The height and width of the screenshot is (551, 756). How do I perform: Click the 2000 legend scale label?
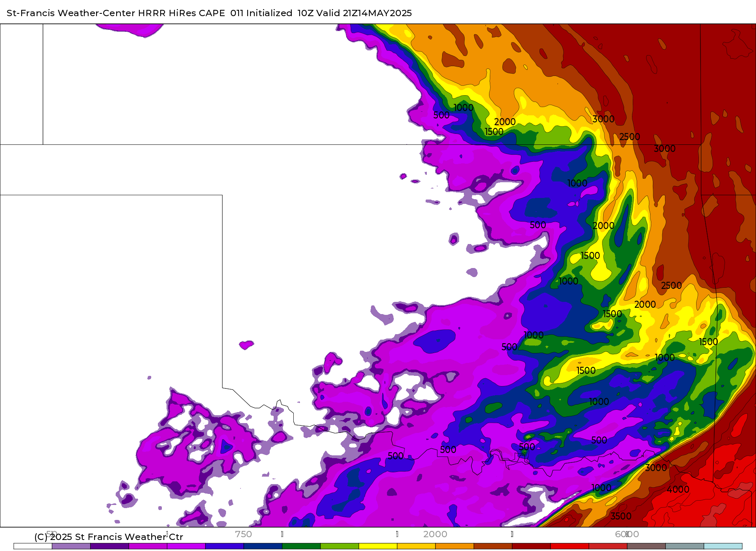[435, 534]
